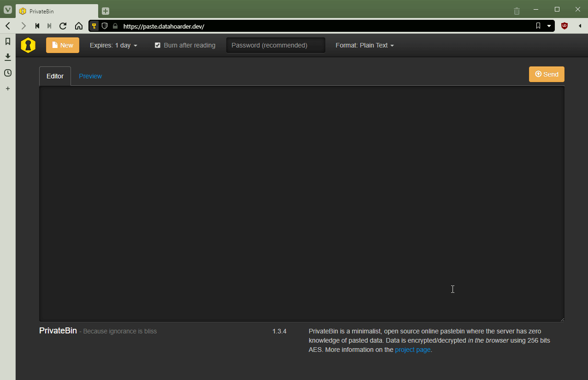Go to the home page icon
The image size is (588, 380).
(x=79, y=26)
